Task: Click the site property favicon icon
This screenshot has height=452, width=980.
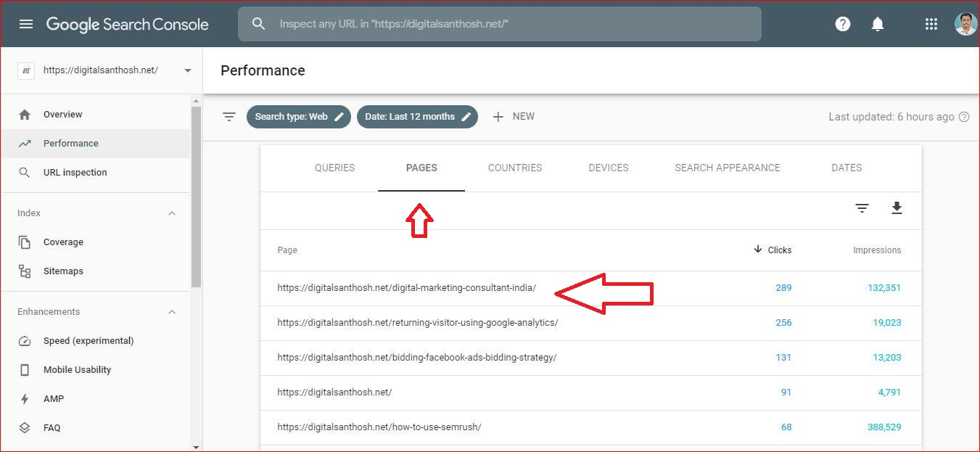Action: pyautogui.click(x=26, y=70)
